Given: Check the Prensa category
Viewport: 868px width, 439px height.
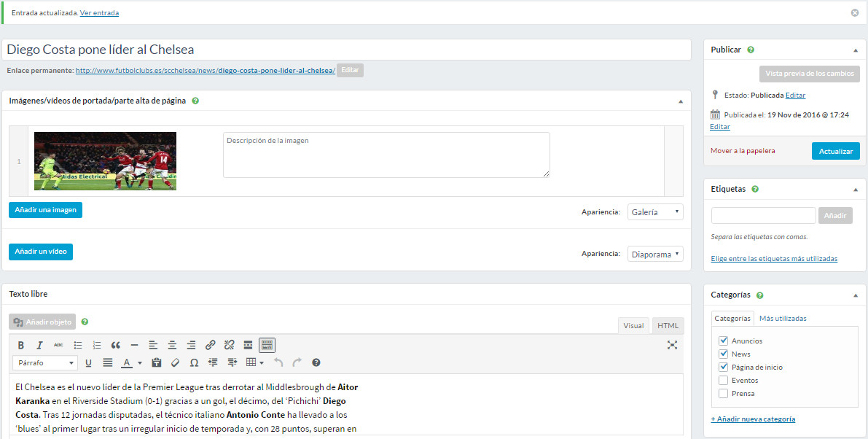Looking at the screenshot, I should coord(723,394).
